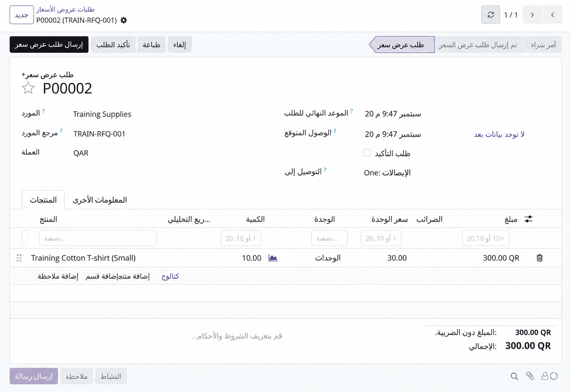Open the forecast chart icon in the T-shirt row
The image size is (571, 392).
273,258
